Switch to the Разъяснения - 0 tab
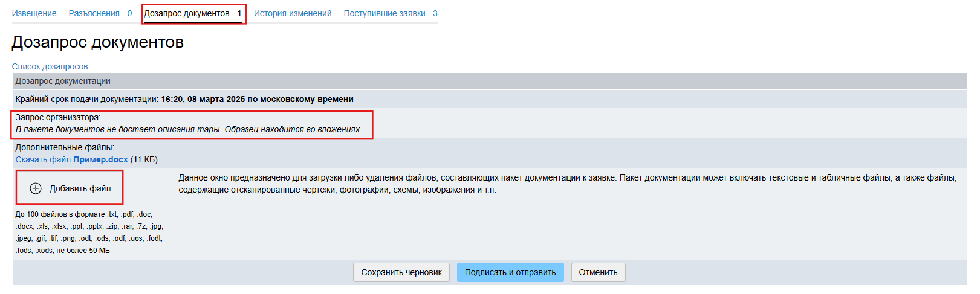Image resolution: width=980 pixels, height=294 pixels. click(100, 13)
